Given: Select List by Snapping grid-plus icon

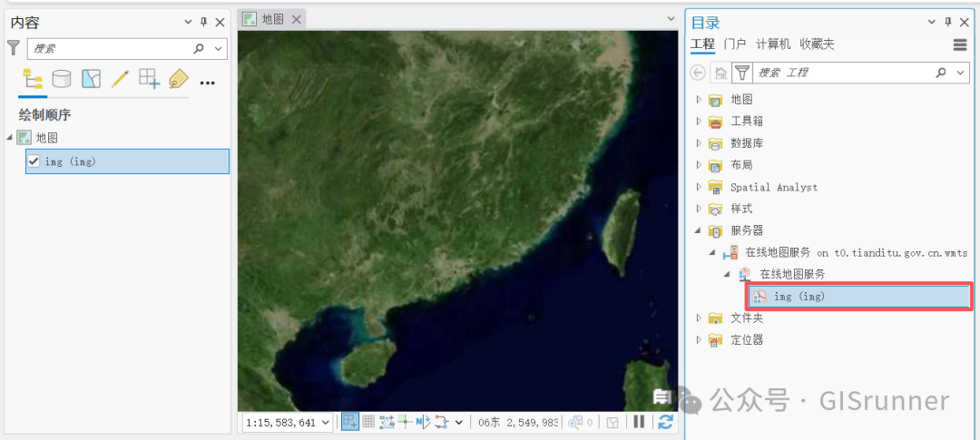Looking at the screenshot, I should pyautogui.click(x=150, y=79).
